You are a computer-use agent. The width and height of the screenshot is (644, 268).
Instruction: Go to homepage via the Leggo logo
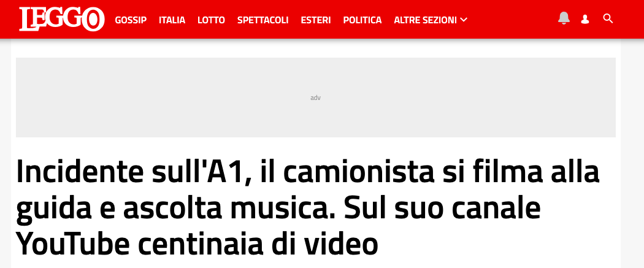coord(61,19)
